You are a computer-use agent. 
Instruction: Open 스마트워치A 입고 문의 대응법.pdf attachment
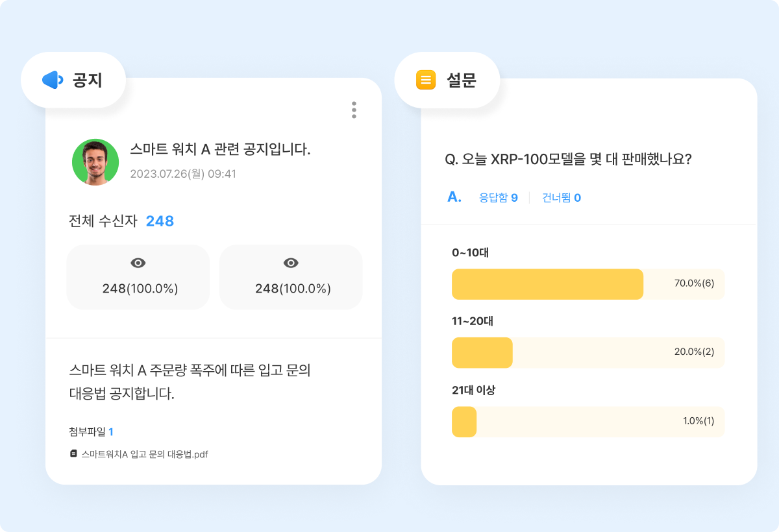(x=144, y=454)
